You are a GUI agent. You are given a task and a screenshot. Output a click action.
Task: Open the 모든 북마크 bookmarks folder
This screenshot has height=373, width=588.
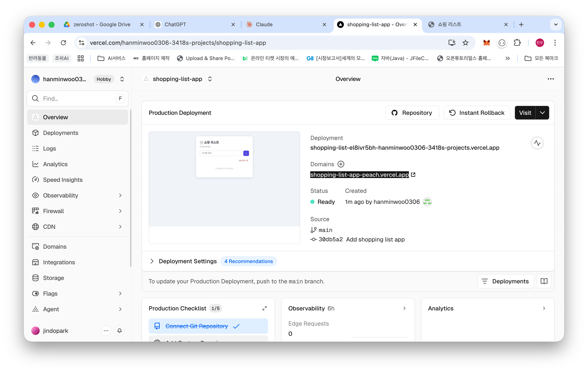[x=541, y=58]
